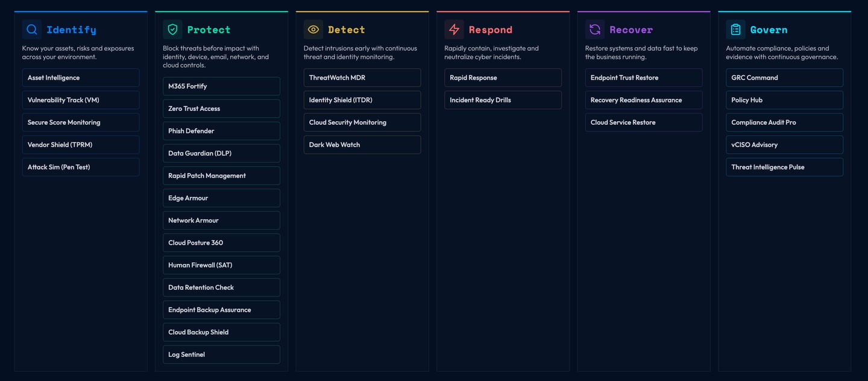The height and width of the screenshot is (381, 868).
Task: Click the 'Know your assets, risks' description
Action: (78, 52)
